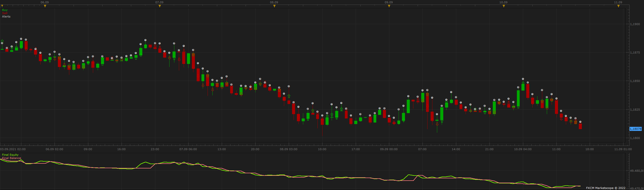The height and width of the screenshot is (190, 644).
Task: Select the Final Equity indicator label
Action: point(10,155)
